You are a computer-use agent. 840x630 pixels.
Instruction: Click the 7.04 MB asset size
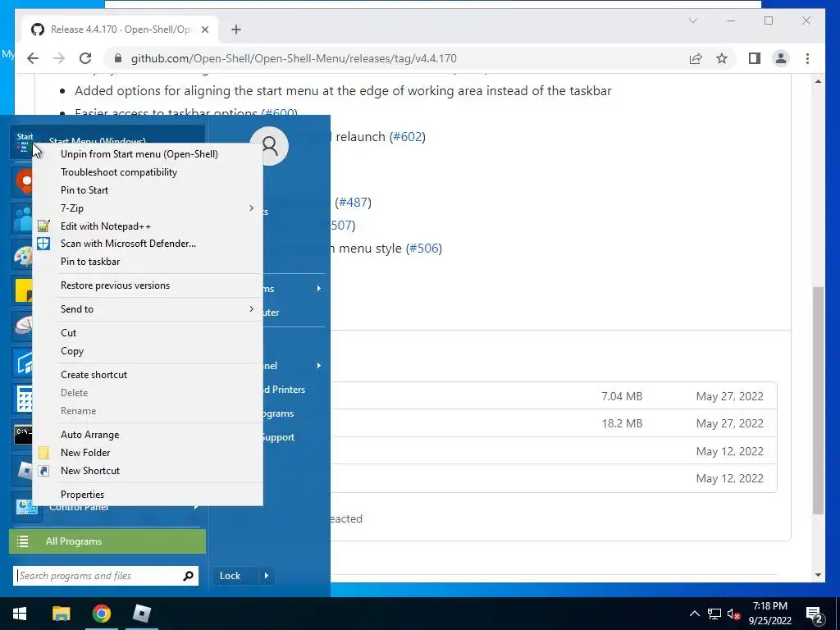pos(622,396)
